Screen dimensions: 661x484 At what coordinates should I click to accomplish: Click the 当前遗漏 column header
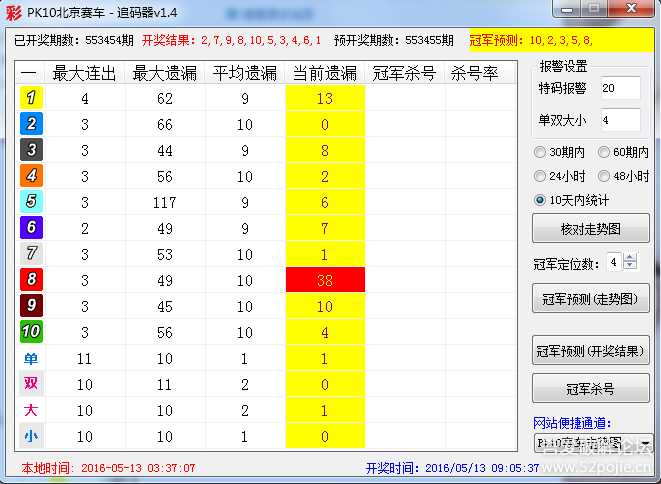coord(325,73)
